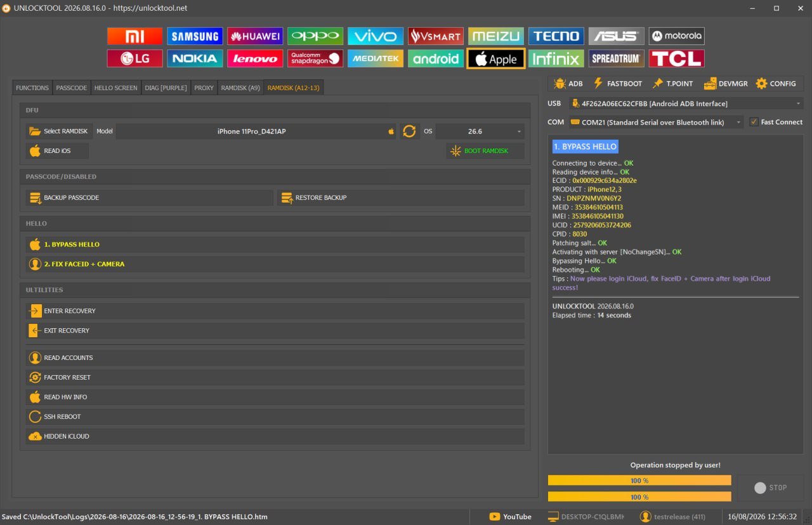812x525 pixels.
Task: Click HIDDEN iCLOUD
Action: 275,437
